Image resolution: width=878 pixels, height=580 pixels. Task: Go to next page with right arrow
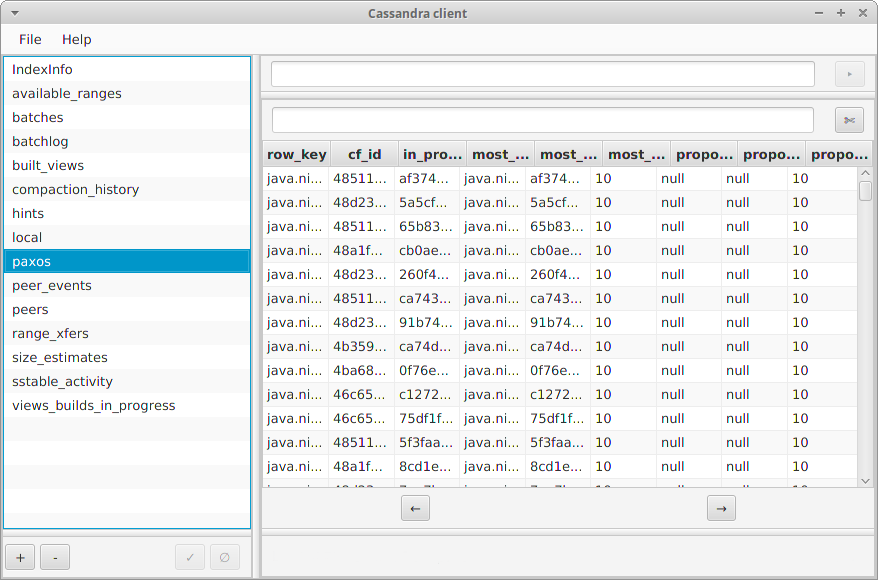click(721, 508)
